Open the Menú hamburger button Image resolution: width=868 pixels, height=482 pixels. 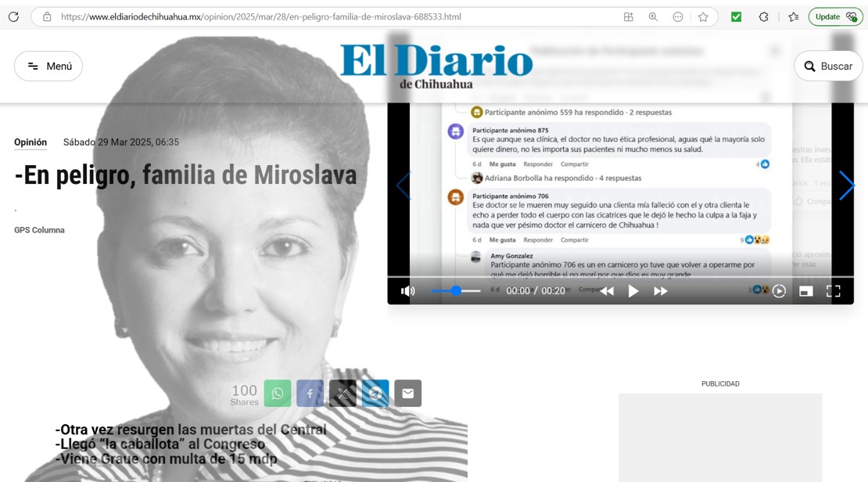(x=48, y=66)
